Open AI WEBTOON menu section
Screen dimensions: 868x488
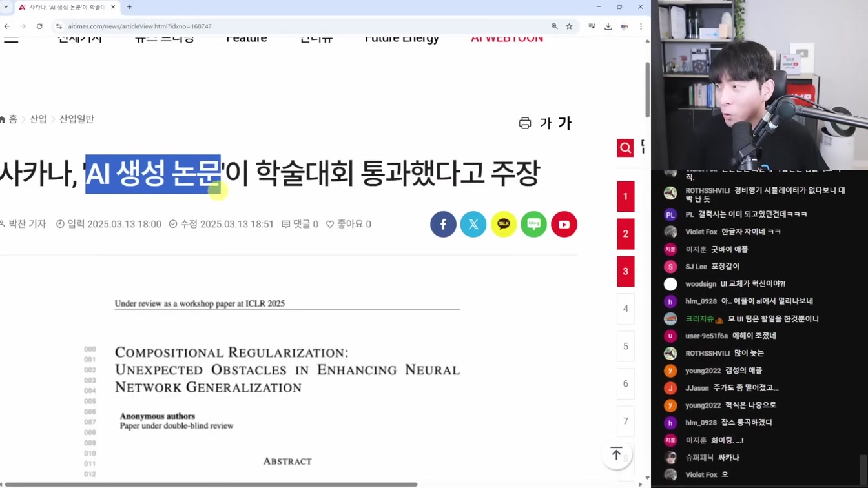507,39
